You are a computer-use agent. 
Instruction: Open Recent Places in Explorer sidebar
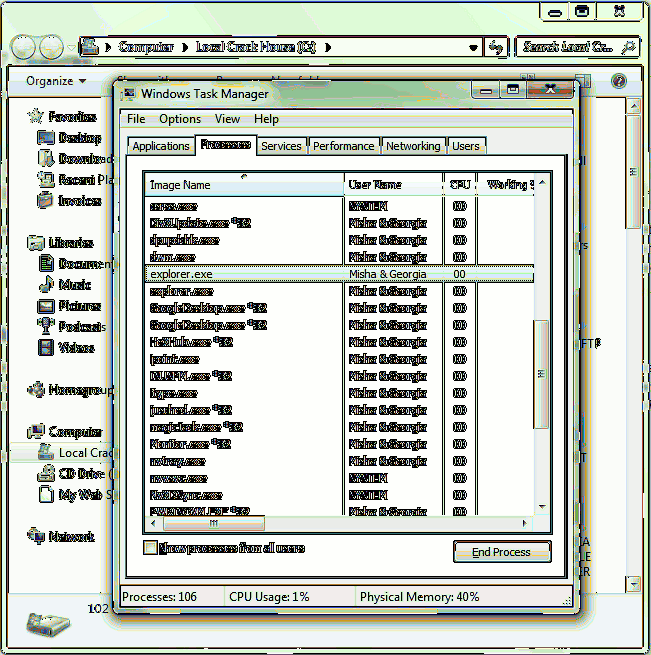74,180
